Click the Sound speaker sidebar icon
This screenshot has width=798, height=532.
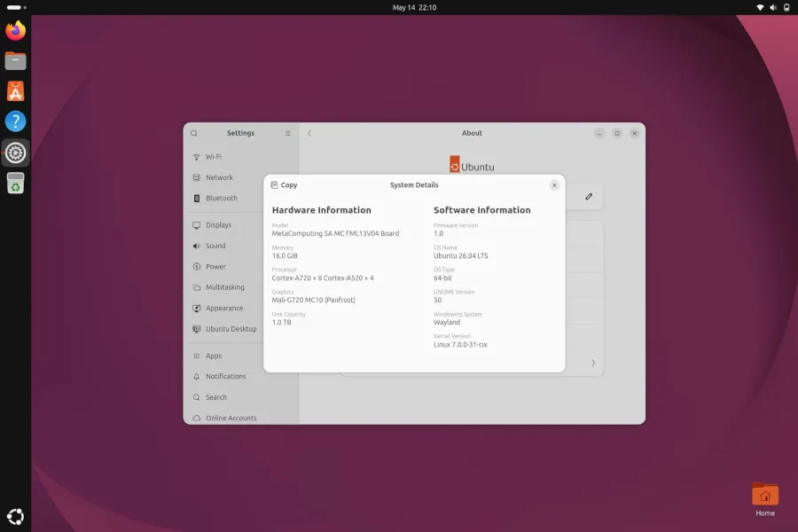point(197,246)
